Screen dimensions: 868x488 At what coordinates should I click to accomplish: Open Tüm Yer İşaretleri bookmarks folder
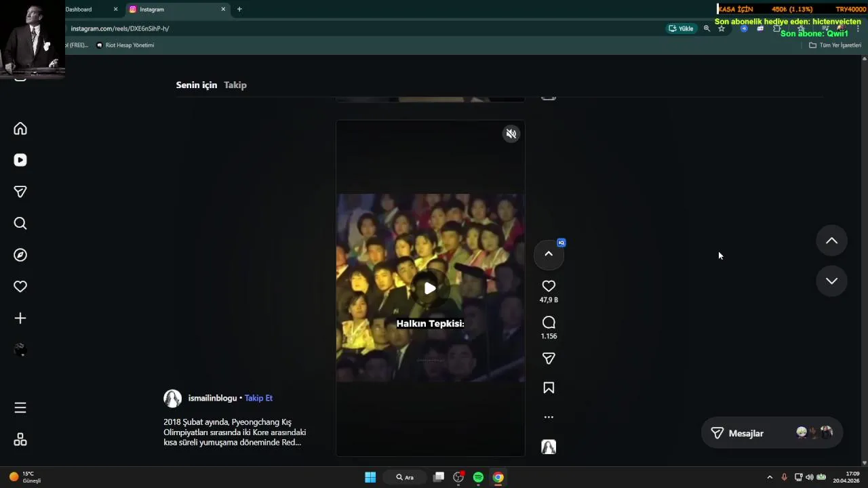coord(835,45)
